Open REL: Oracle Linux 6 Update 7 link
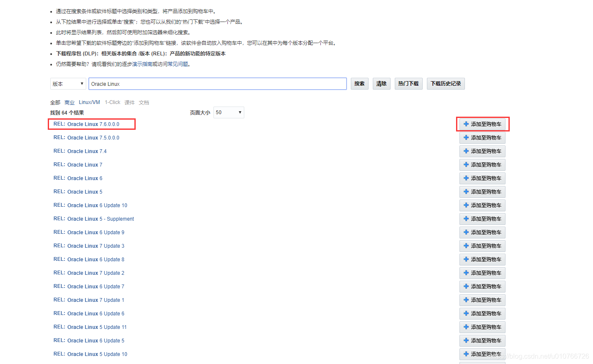 (x=89, y=287)
